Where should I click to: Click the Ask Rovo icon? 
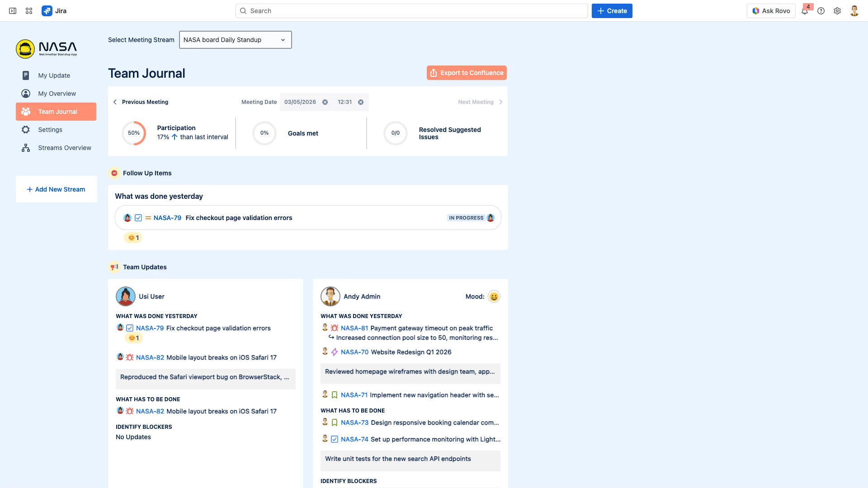[x=755, y=10]
